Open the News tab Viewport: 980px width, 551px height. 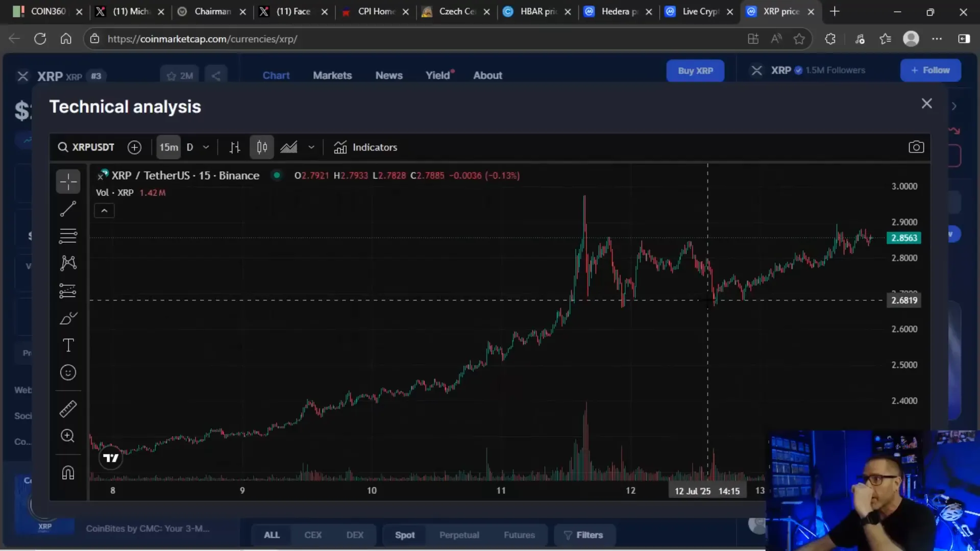tap(389, 76)
